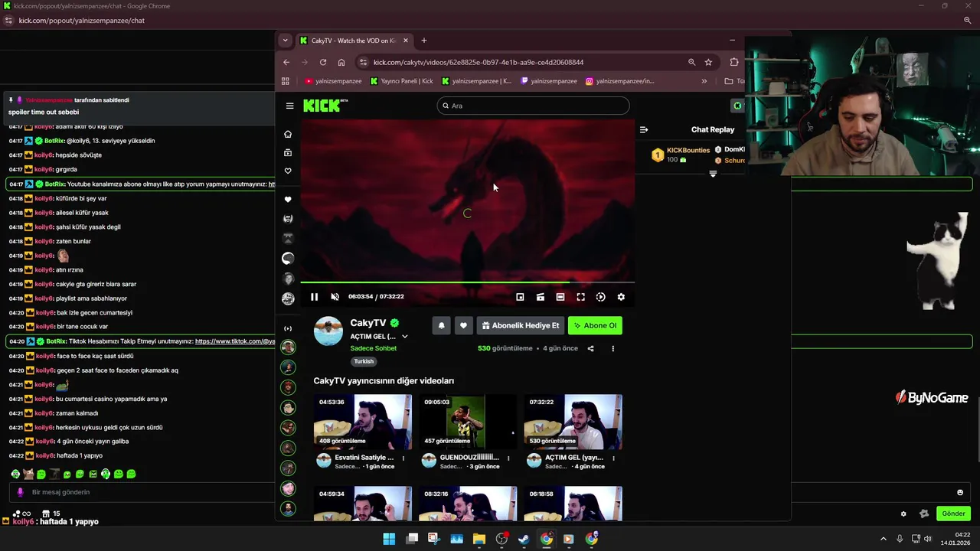Reload the CakyTV page
Viewport: 980px width, 551px height.
pos(323,62)
